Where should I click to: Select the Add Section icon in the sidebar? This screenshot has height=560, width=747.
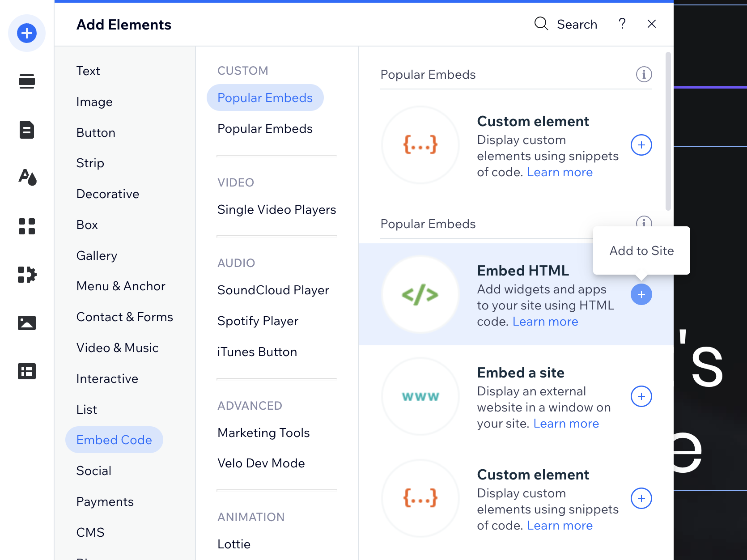[26, 81]
